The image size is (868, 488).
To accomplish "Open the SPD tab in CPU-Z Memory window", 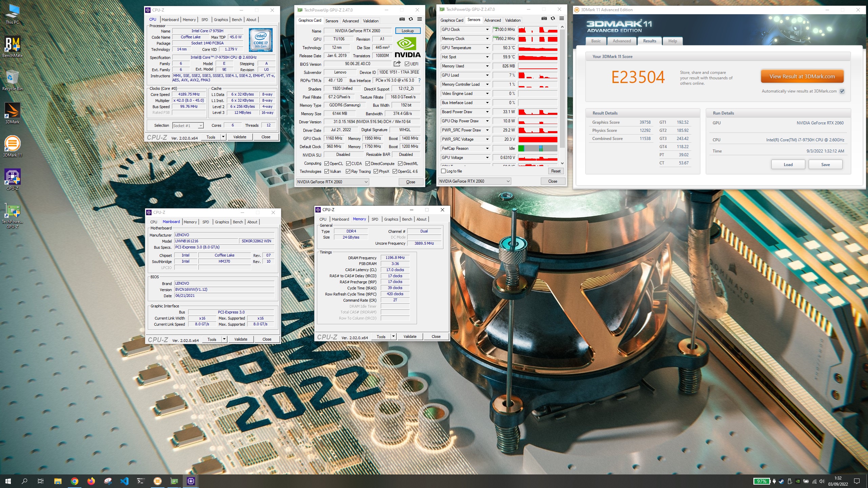I will pyautogui.click(x=375, y=219).
